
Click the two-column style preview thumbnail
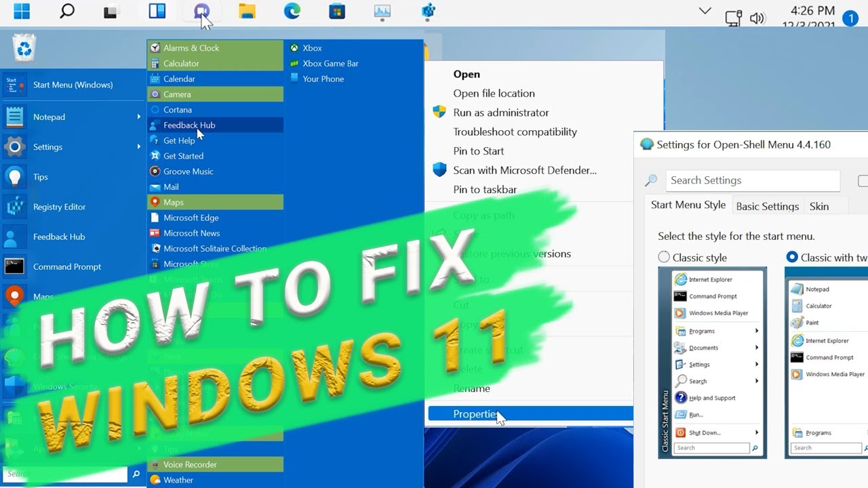pyautogui.click(x=827, y=363)
